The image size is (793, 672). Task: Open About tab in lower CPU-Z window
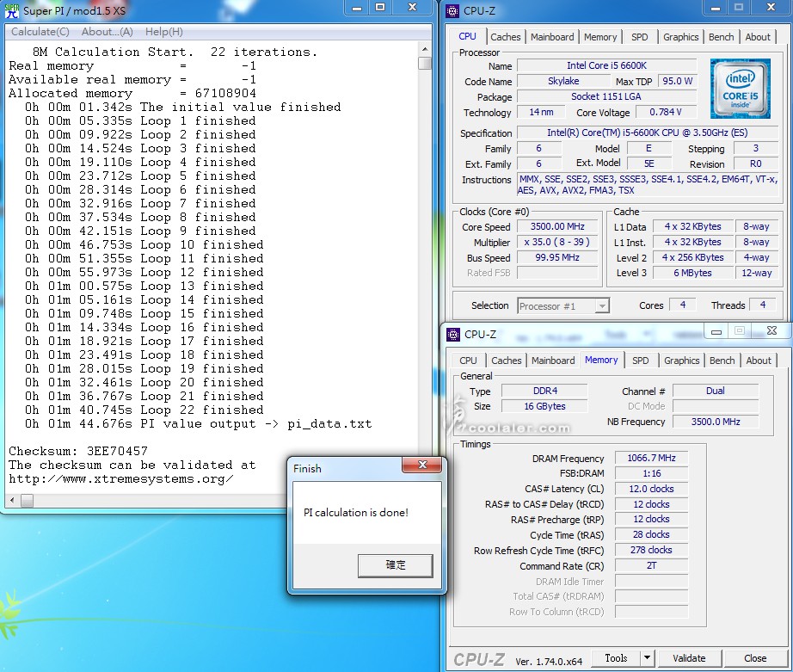tap(759, 361)
